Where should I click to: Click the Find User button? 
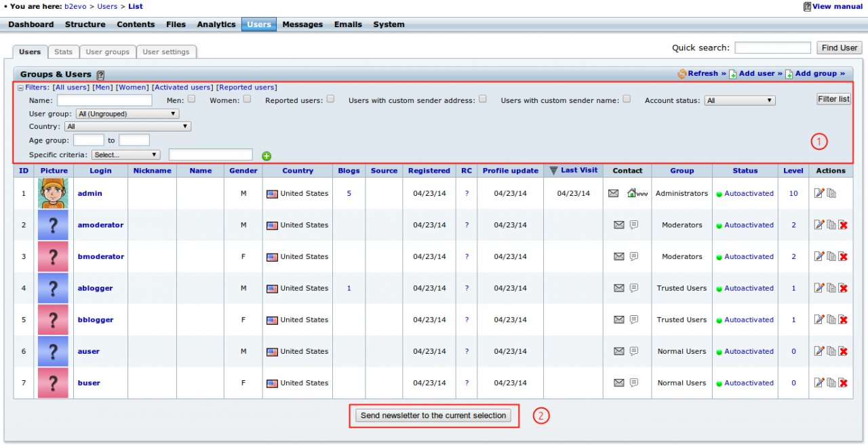(x=840, y=47)
